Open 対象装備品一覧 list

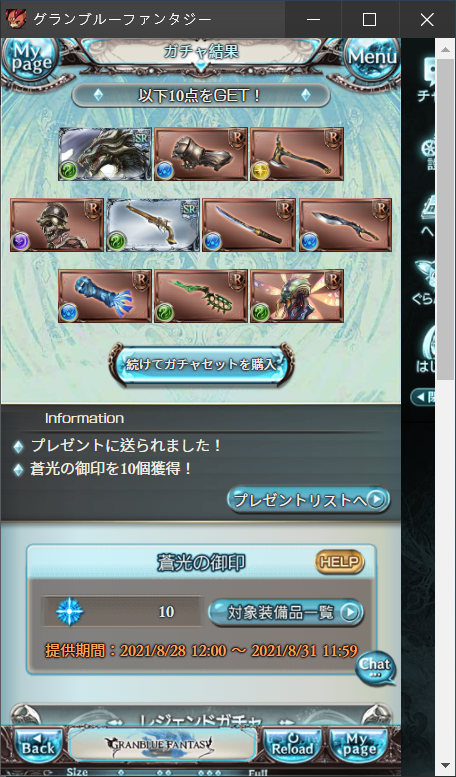(x=286, y=612)
